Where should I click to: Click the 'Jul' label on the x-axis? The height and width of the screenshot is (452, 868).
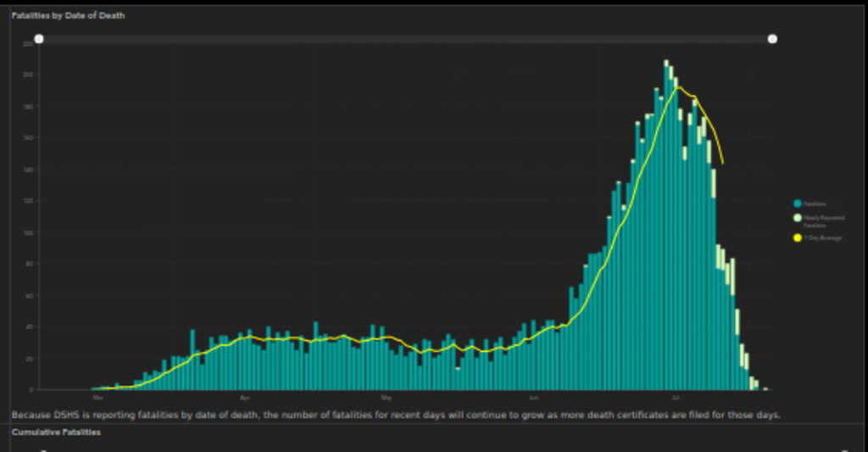coord(676,396)
